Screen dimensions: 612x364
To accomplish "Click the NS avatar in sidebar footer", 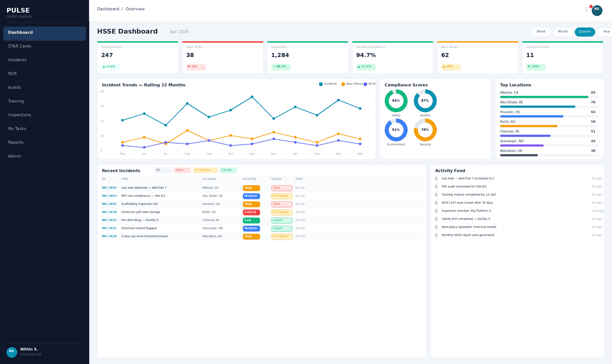I will [12, 352].
